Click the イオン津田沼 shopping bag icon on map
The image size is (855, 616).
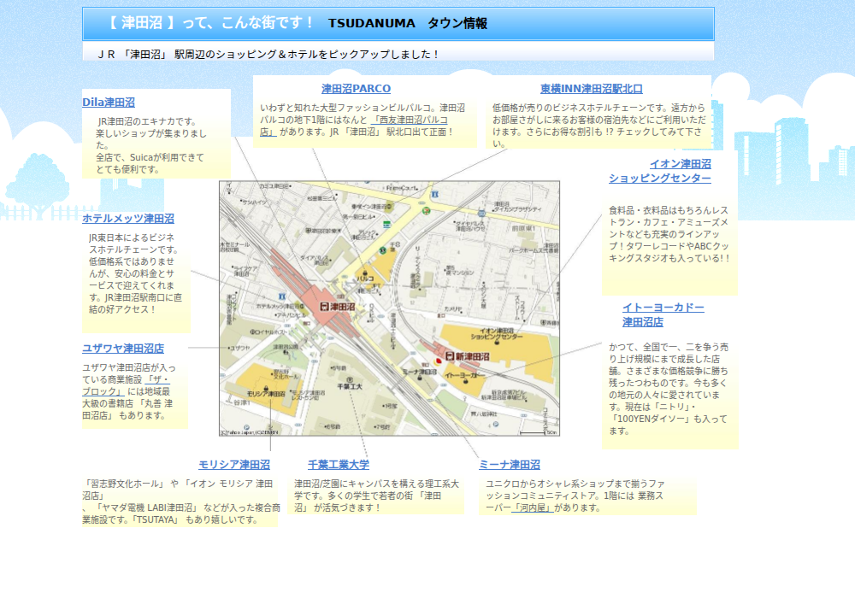pyautogui.click(x=497, y=342)
